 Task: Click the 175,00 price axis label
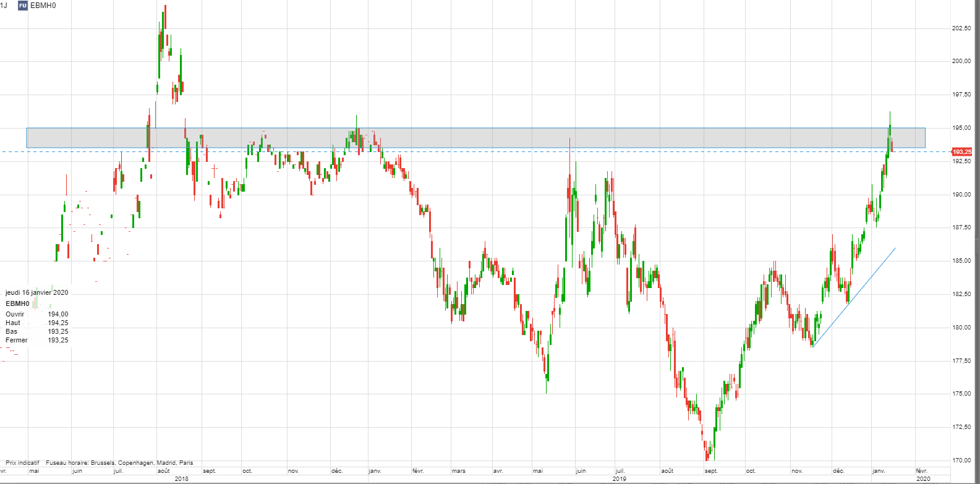pyautogui.click(x=961, y=394)
